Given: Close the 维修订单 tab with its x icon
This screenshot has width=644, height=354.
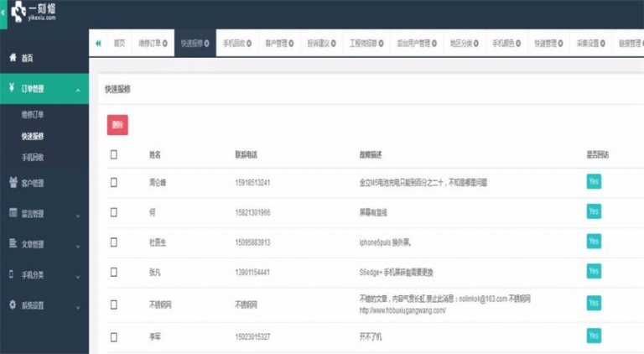Looking at the screenshot, I should pyautogui.click(x=165, y=43).
